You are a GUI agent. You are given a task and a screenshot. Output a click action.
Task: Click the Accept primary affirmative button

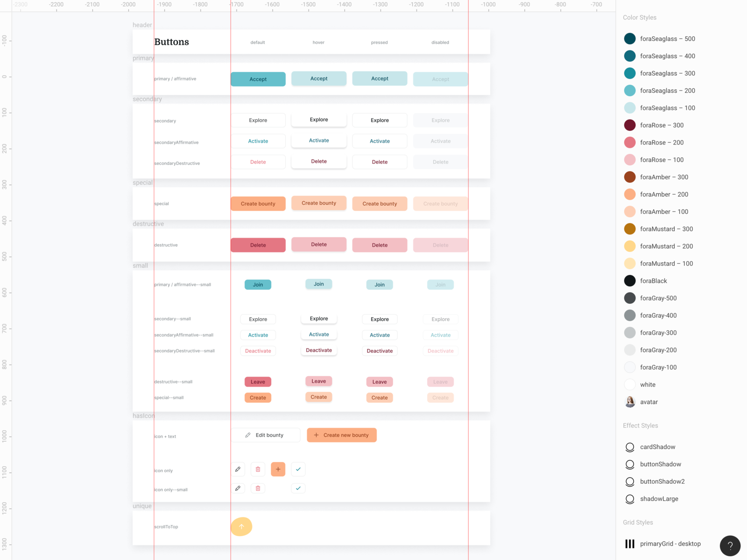pyautogui.click(x=258, y=79)
